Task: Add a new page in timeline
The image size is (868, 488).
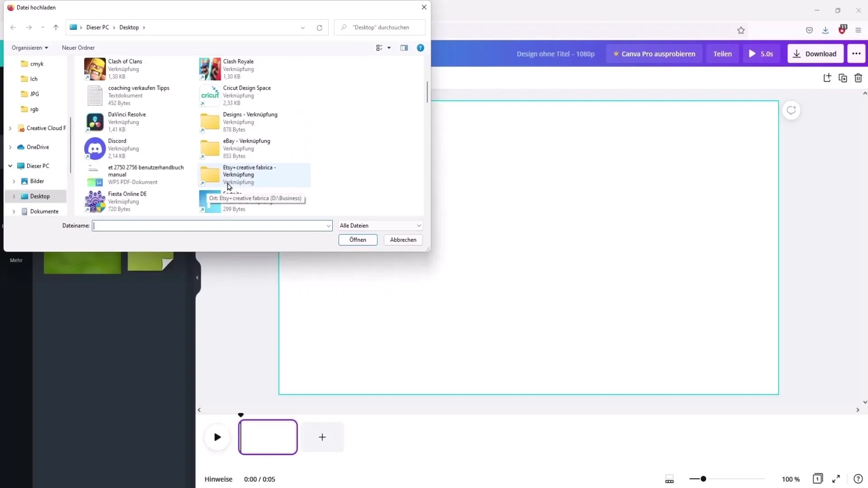Action: tap(322, 437)
